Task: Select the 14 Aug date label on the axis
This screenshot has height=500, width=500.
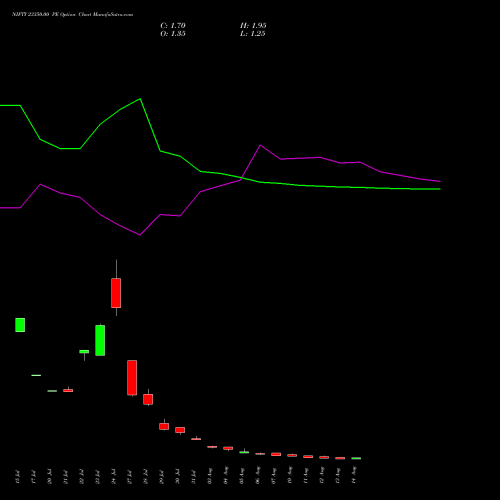Action: tap(354, 476)
